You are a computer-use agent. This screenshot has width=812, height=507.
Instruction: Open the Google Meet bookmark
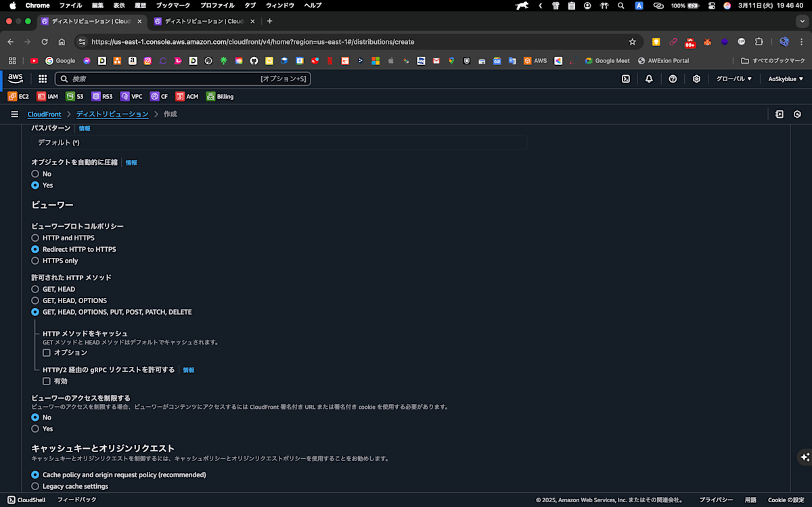click(x=607, y=60)
